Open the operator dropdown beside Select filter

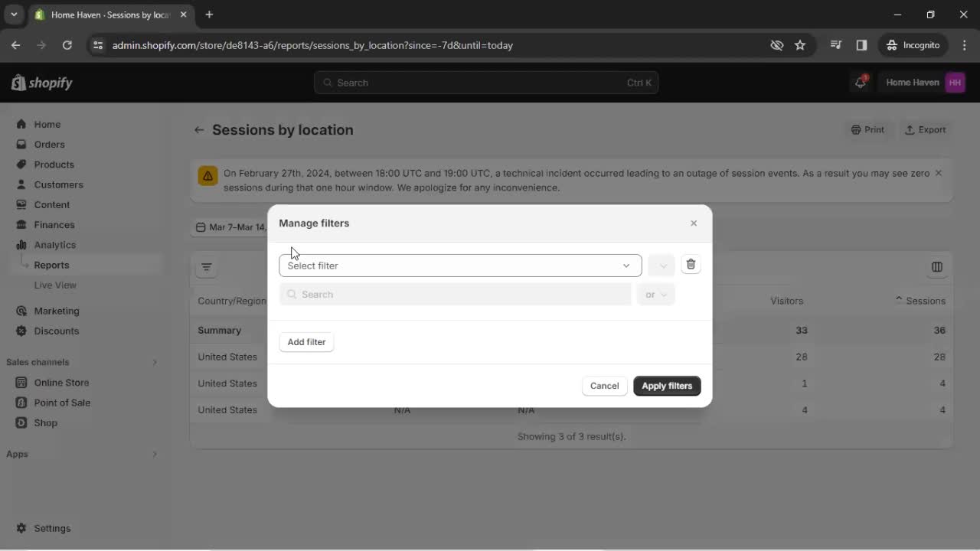tap(661, 266)
